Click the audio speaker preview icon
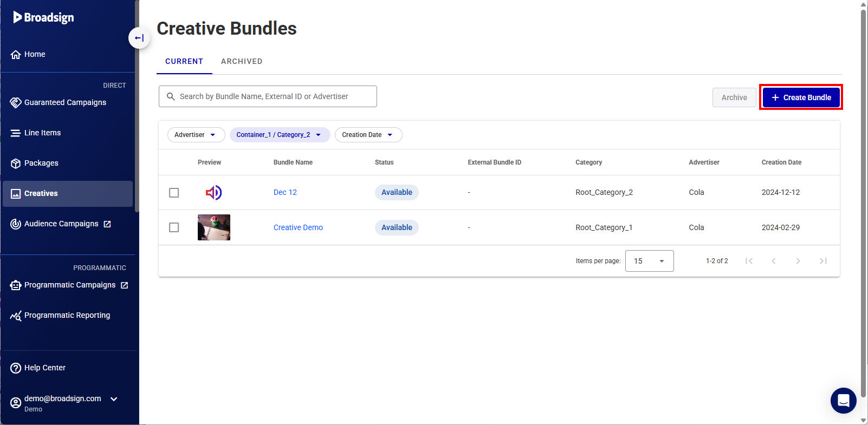 [213, 192]
